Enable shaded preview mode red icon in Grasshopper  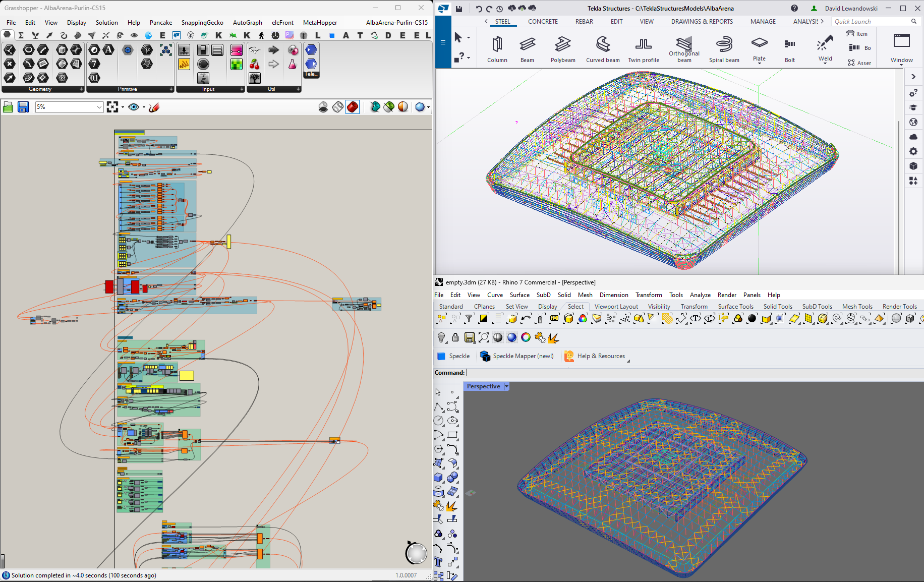point(353,107)
